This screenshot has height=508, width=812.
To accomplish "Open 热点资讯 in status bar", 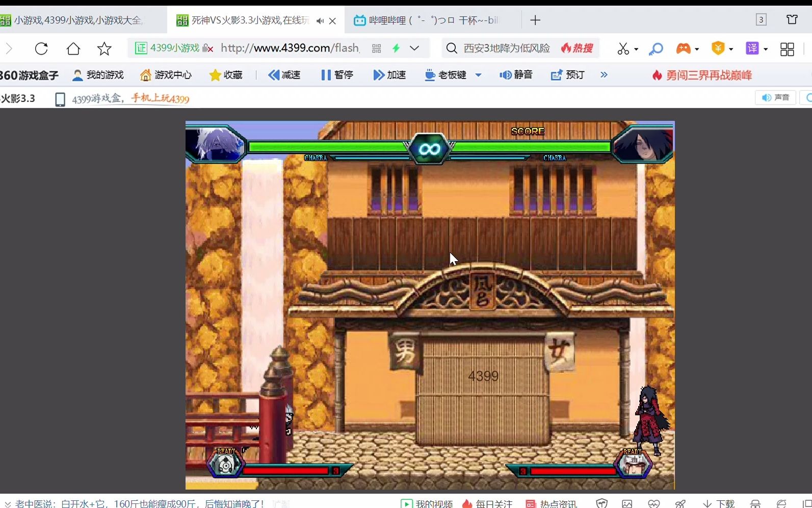I will 552,503.
